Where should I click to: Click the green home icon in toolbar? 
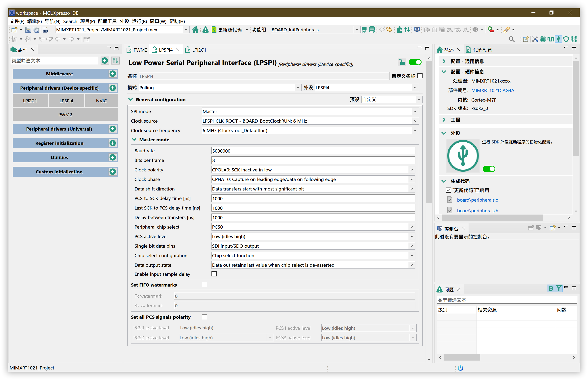tap(195, 30)
